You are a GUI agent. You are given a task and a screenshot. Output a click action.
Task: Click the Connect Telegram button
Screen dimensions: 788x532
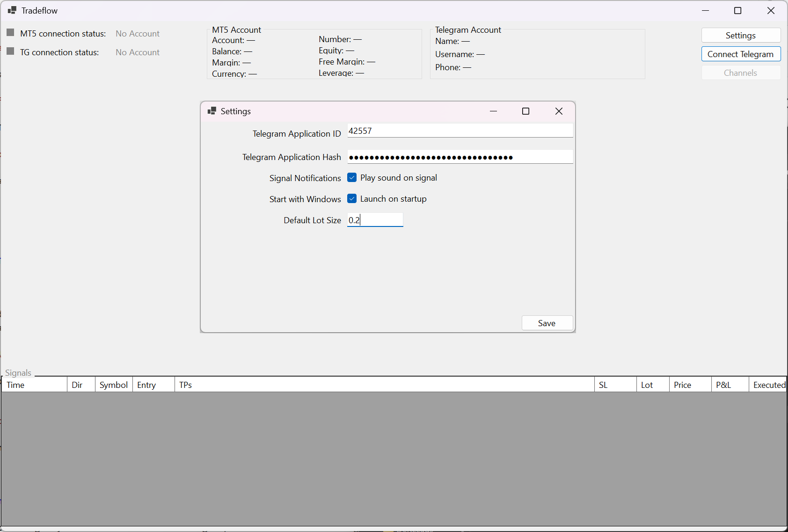(741, 54)
